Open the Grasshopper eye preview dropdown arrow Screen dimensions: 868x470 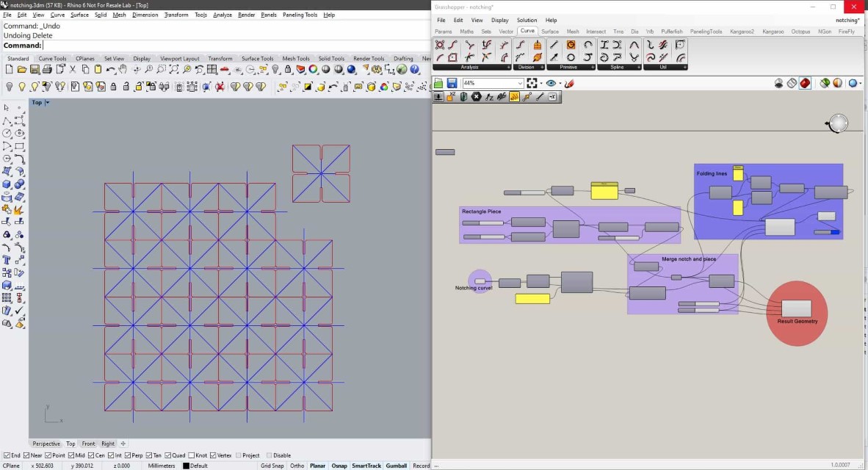coord(560,84)
